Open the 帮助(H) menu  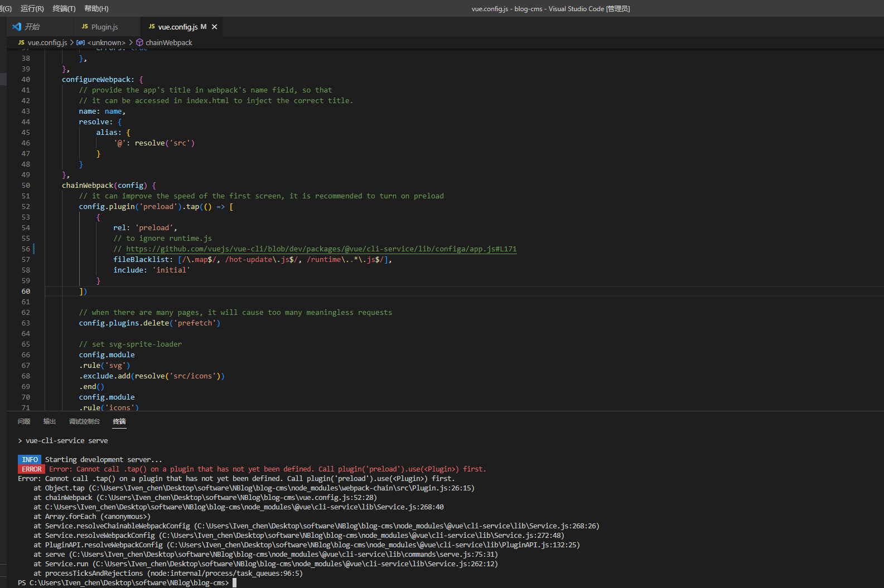pos(96,8)
